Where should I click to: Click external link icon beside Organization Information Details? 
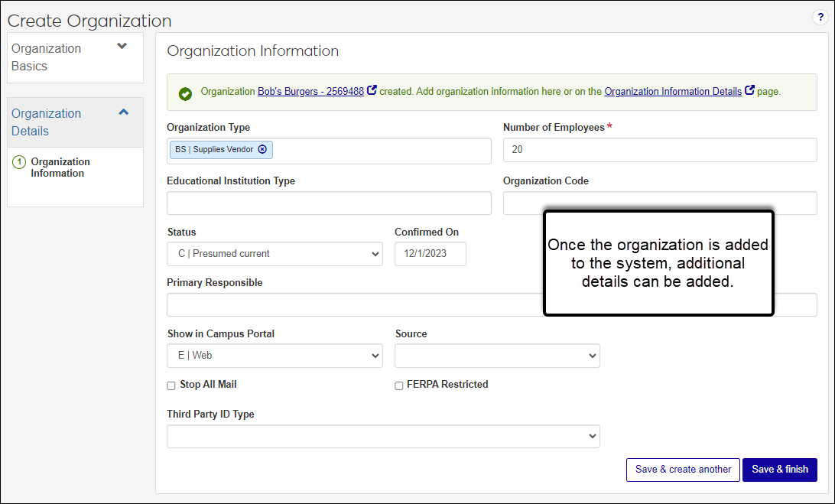[749, 90]
